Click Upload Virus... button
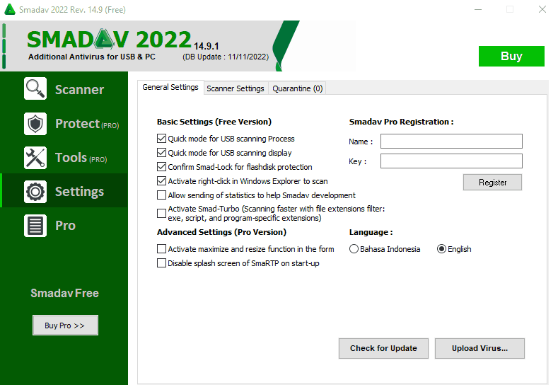The image size is (558, 392). click(479, 348)
